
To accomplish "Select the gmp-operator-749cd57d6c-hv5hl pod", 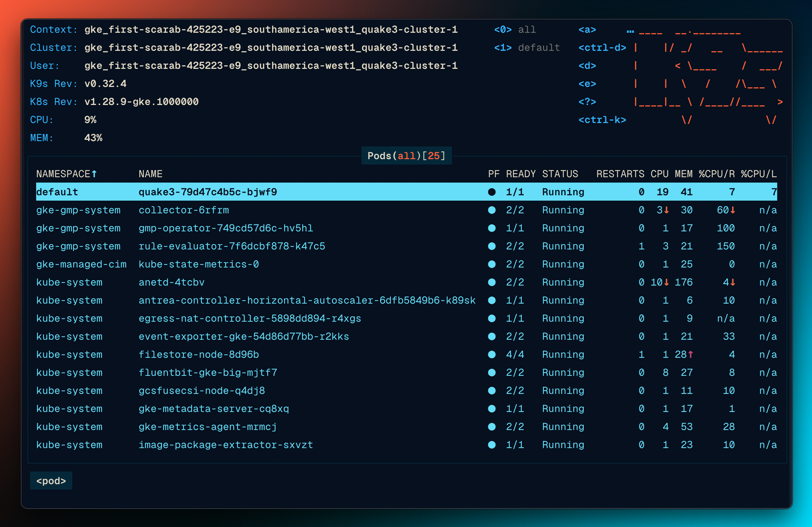I will (226, 228).
